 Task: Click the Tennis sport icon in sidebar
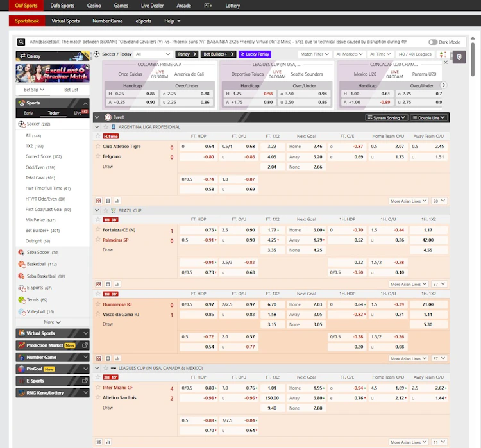point(21,299)
